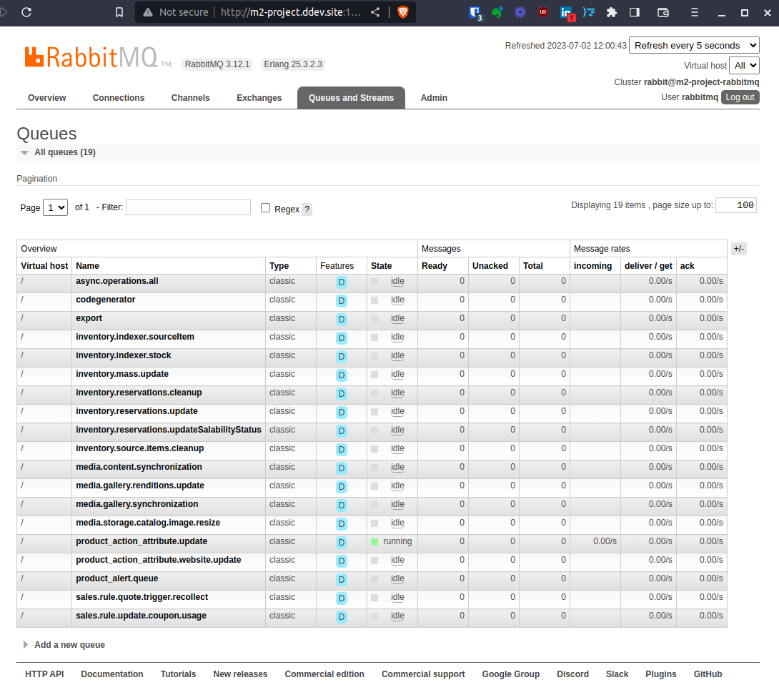
Task: Sort by the Type column header
Action: coord(279,266)
